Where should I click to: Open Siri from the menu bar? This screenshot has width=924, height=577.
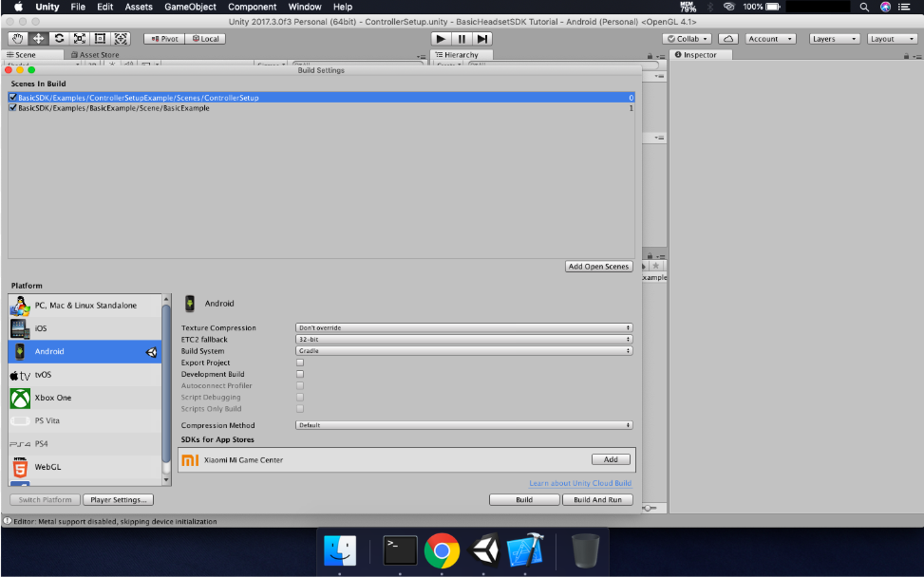pyautogui.click(x=885, y=7)
